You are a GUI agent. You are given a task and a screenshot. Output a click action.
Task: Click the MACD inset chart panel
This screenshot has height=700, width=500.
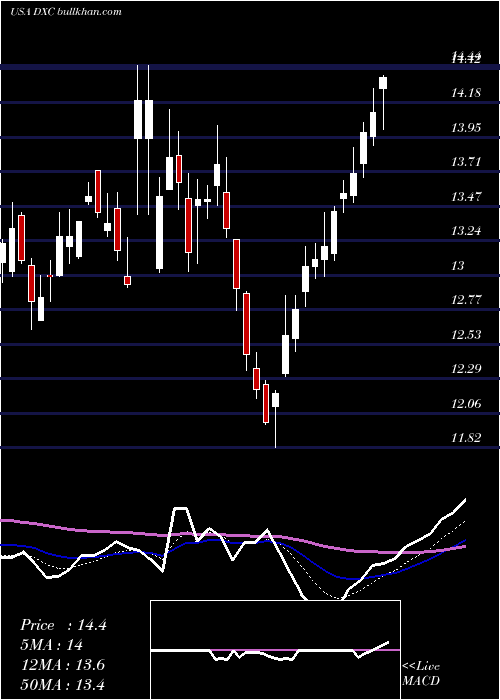coord(275,650)
